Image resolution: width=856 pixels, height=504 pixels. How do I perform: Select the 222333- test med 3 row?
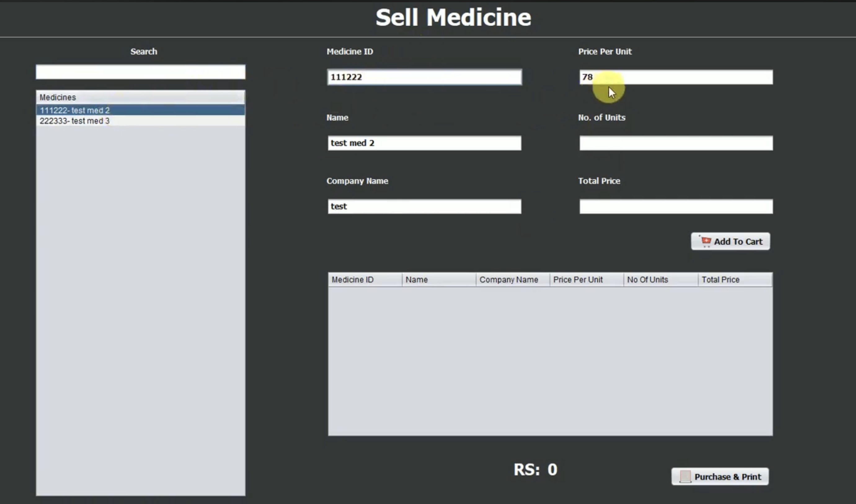click(x=141, y=121)
